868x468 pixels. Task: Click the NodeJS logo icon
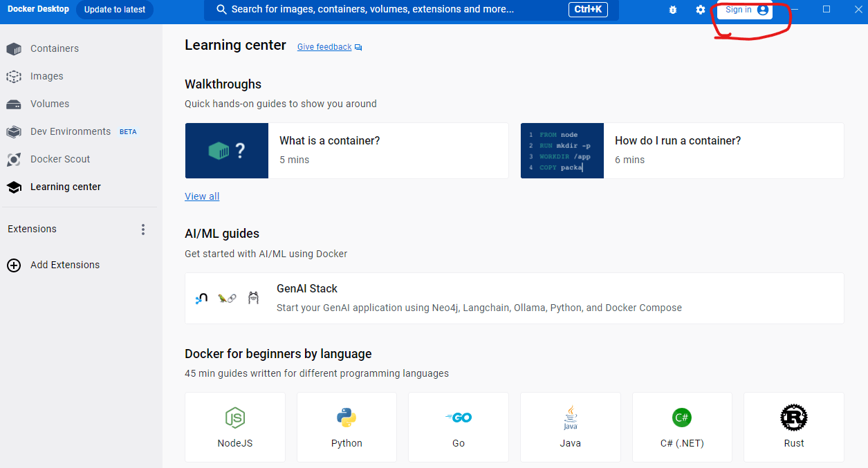click(x=235, y=418)
